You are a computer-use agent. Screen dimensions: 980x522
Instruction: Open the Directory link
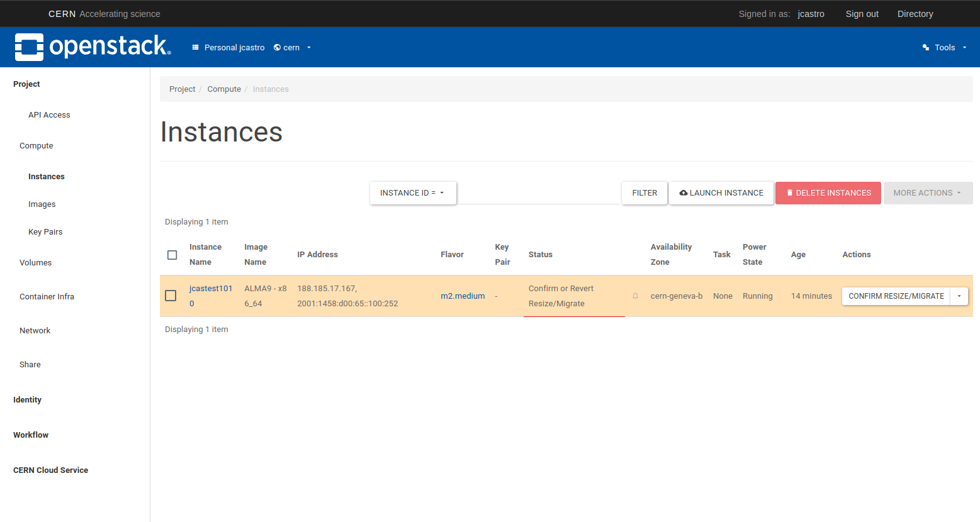[915, 14]
